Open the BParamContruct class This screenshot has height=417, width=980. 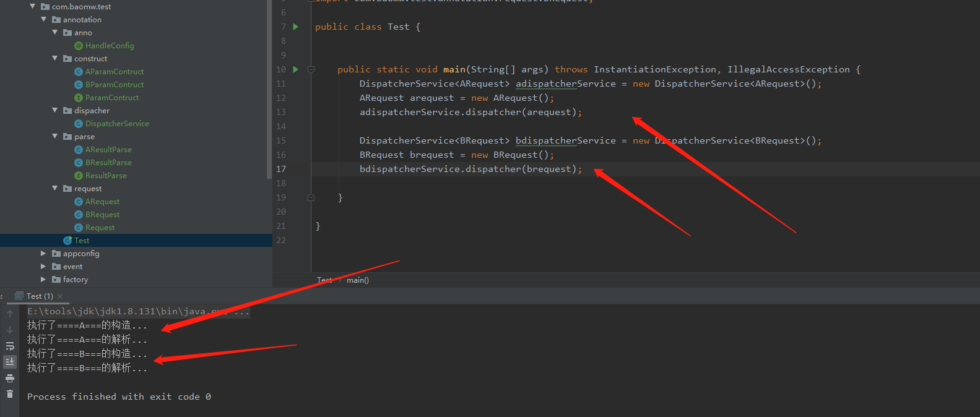115,85
